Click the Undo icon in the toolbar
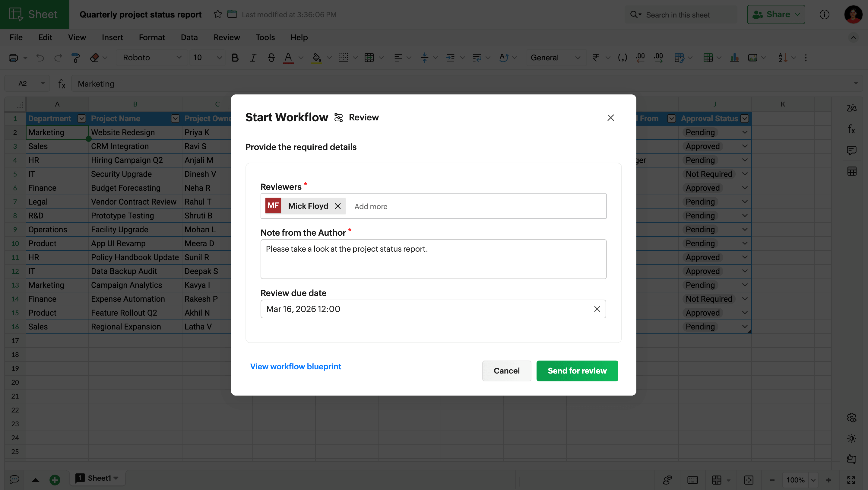The image size is (868, 490). tap(40, 58)
